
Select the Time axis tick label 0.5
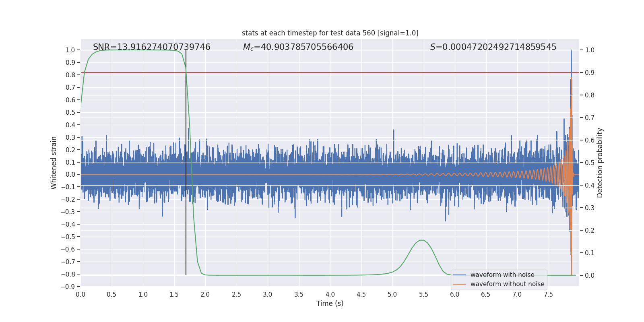111,294
